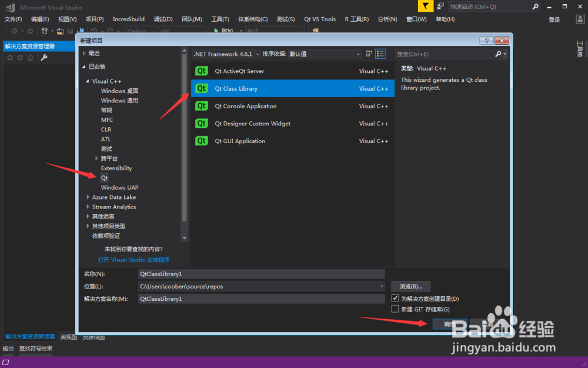Click the yellow feedback filter flag icon
Screen dimensions: 588x368
coord(426,6)
